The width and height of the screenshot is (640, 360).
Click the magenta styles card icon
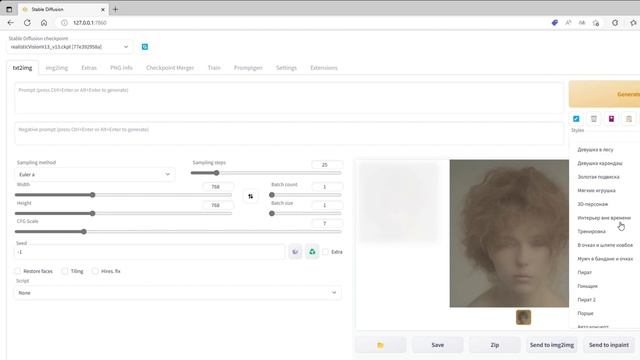[x=611, y=119]
